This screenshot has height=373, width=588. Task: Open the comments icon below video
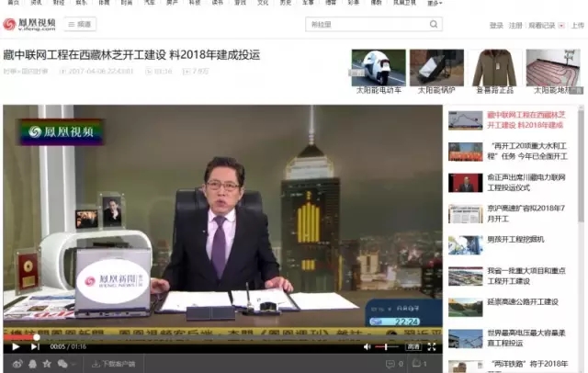point(390,364)
